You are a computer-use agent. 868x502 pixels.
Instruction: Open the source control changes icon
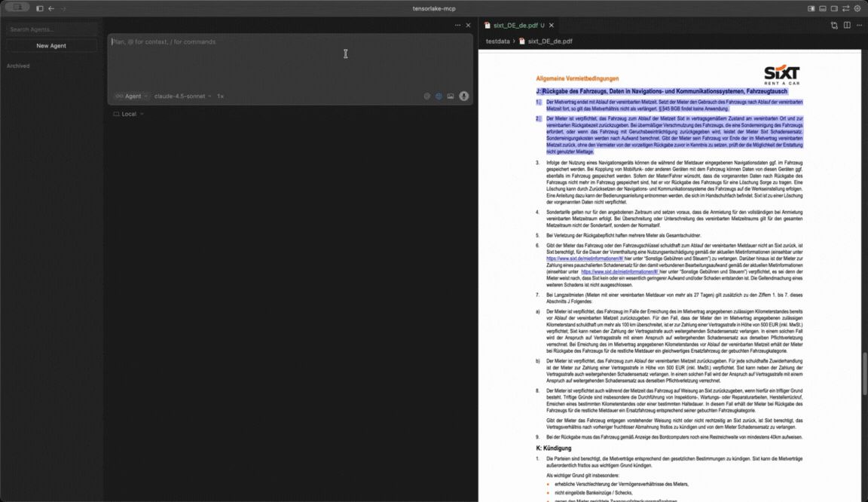pyautogui.click(x=834, y=25)
